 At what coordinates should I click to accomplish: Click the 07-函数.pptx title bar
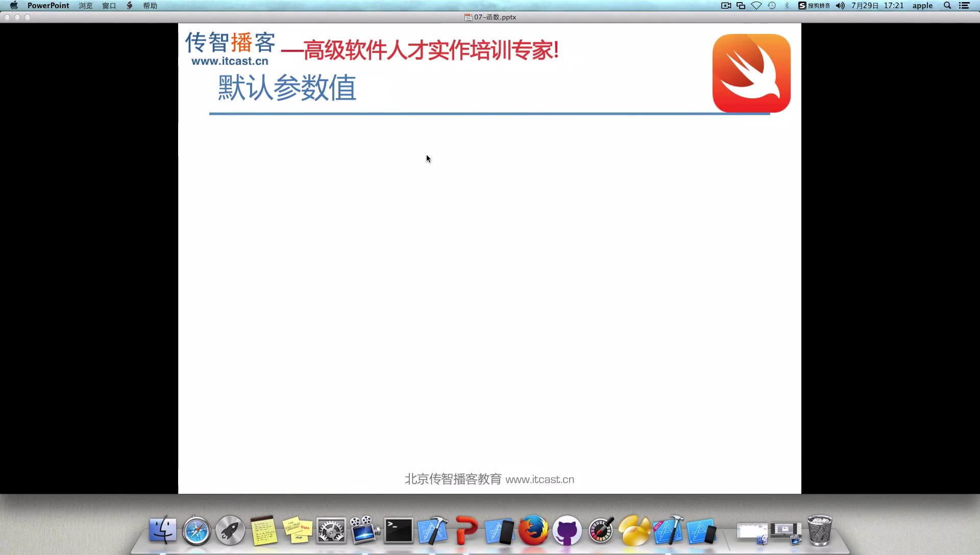(x=490, y=17)
